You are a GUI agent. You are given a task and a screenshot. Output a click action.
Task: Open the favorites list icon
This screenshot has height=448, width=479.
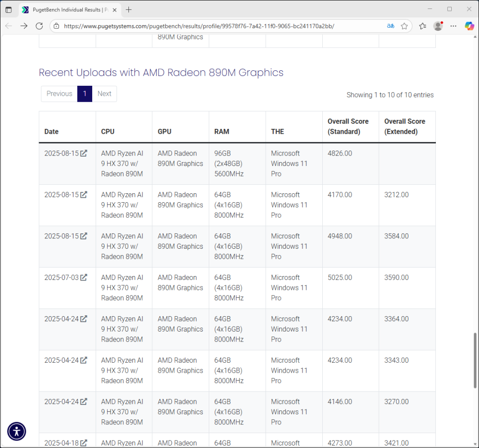[x=422, y=26]
